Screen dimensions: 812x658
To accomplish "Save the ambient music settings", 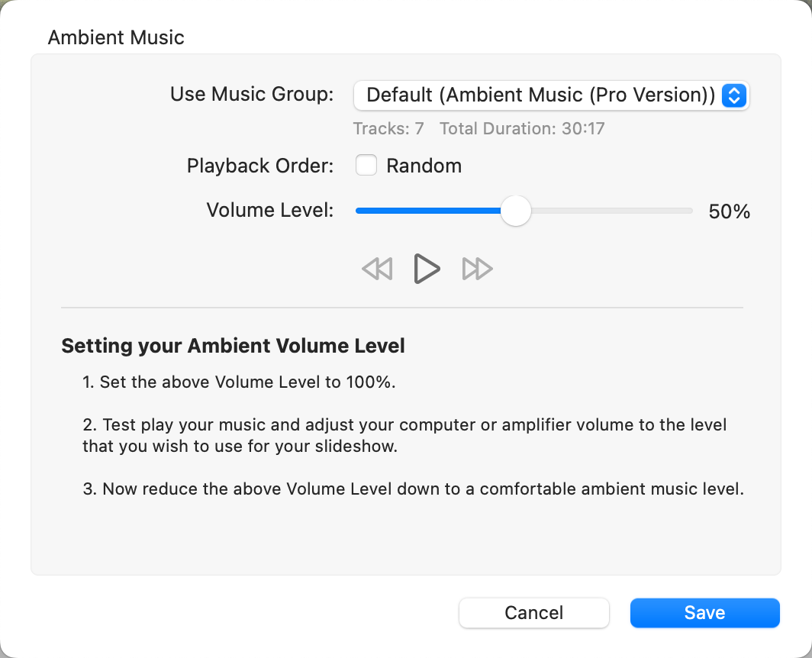I will click(704, 613).
